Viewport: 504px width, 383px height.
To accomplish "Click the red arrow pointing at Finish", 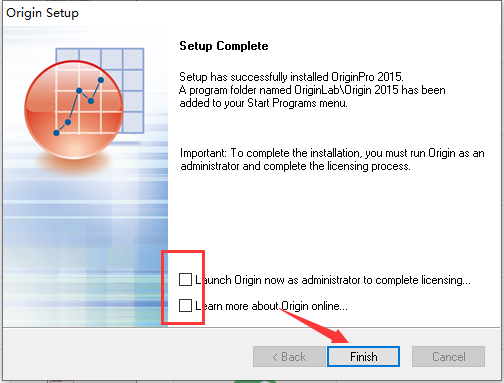I will 313,325.
